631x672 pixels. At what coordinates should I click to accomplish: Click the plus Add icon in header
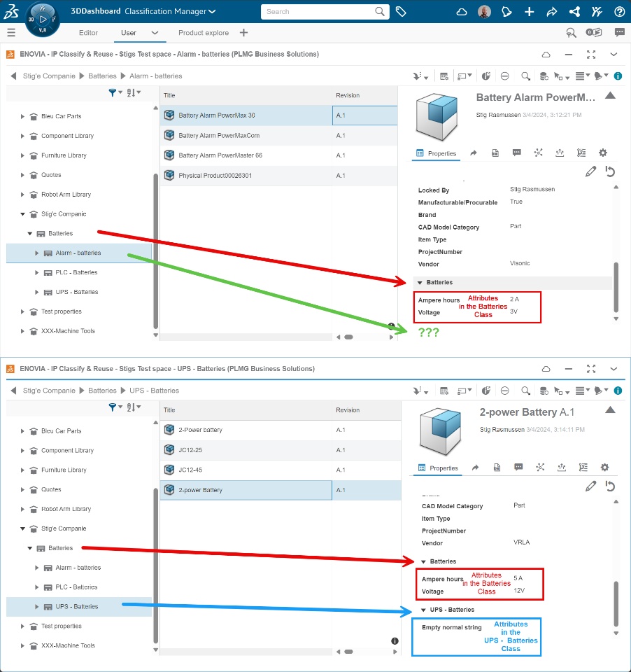tap(529, 12)
